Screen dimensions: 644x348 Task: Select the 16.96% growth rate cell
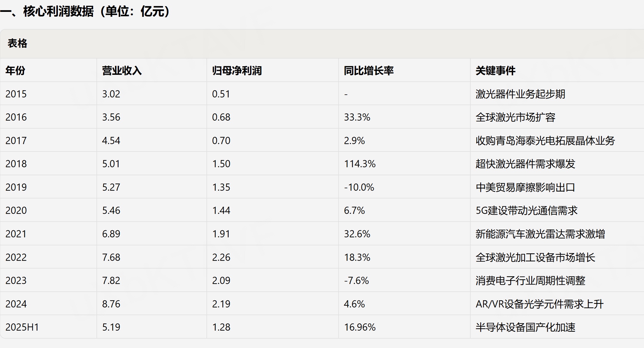click(x=360, y=327)
